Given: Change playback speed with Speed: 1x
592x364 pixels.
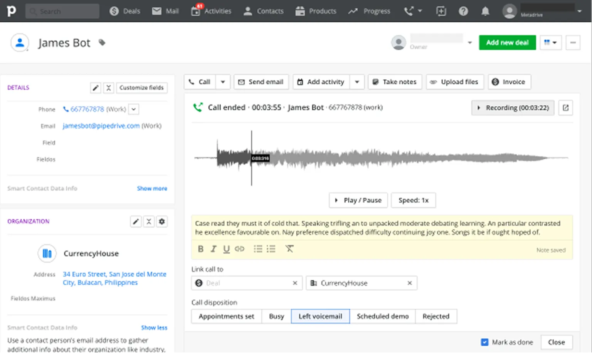Looking at the screenshot, I should tap(414, 200).
